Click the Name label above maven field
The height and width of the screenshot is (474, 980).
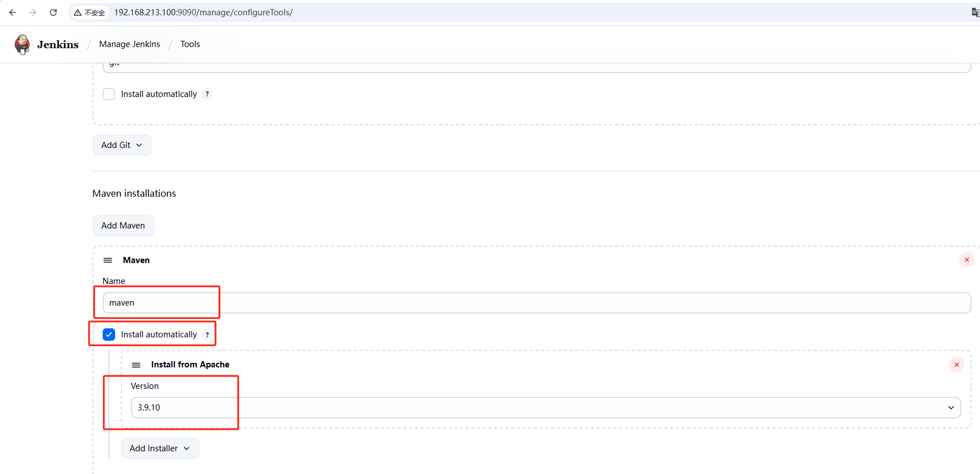point(114,281)
